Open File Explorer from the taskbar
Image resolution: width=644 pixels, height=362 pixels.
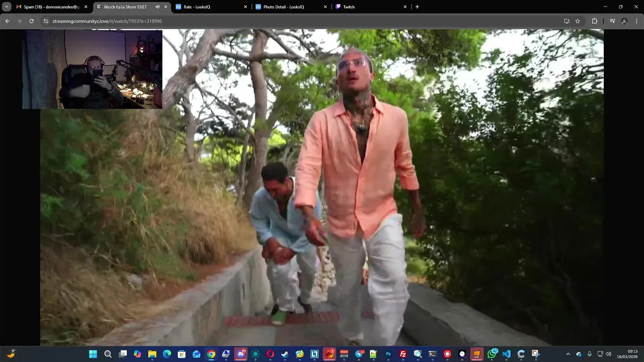152,354
